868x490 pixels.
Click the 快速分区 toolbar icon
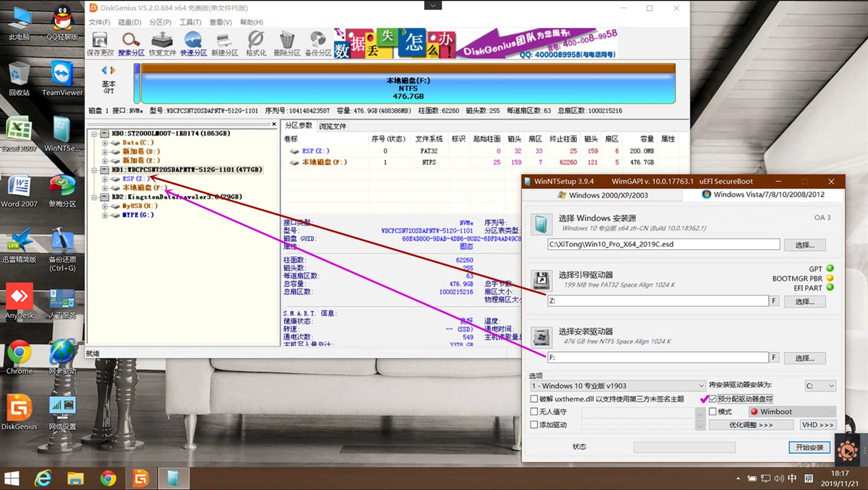pyautogui.click(x=193, y=43)
